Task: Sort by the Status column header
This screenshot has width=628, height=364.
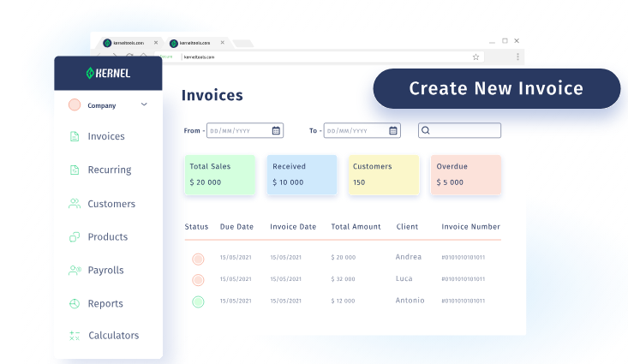Action: tap(196, 227)
